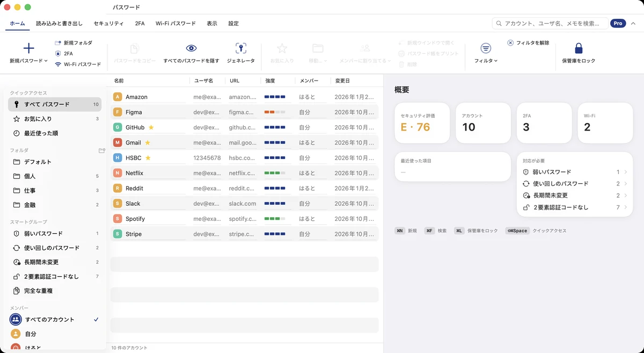This screenshot has width=644, height=353.
Task: Open the 2FA toolbar item
Action: pyautogui.click(x=64, y=53)
